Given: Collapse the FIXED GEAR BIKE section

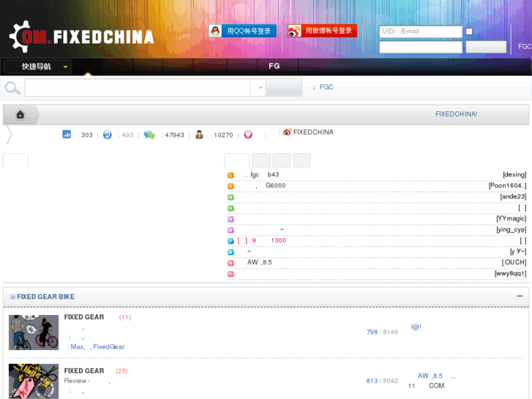Looking at the screenshot, I should [x=520, y=296].
